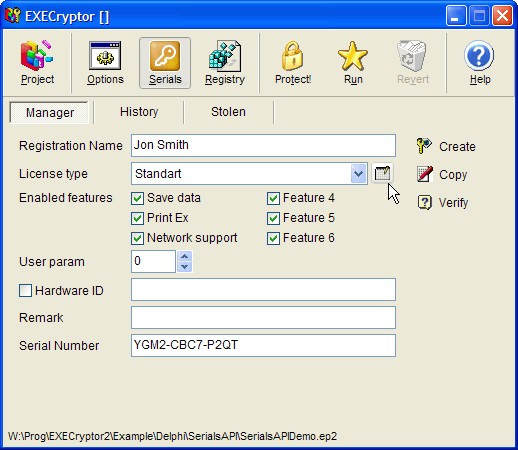Disable Network support feature

(x=137, y=238)
